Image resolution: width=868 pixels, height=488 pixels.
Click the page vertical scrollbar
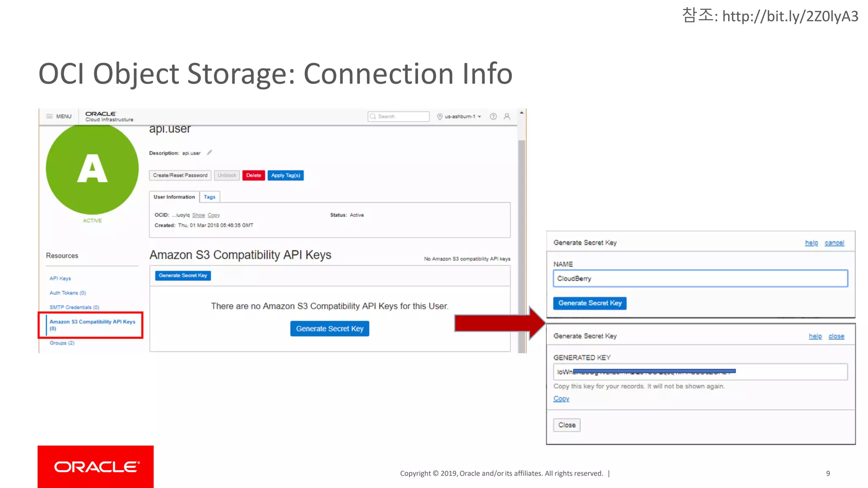[x=522, y=246]
